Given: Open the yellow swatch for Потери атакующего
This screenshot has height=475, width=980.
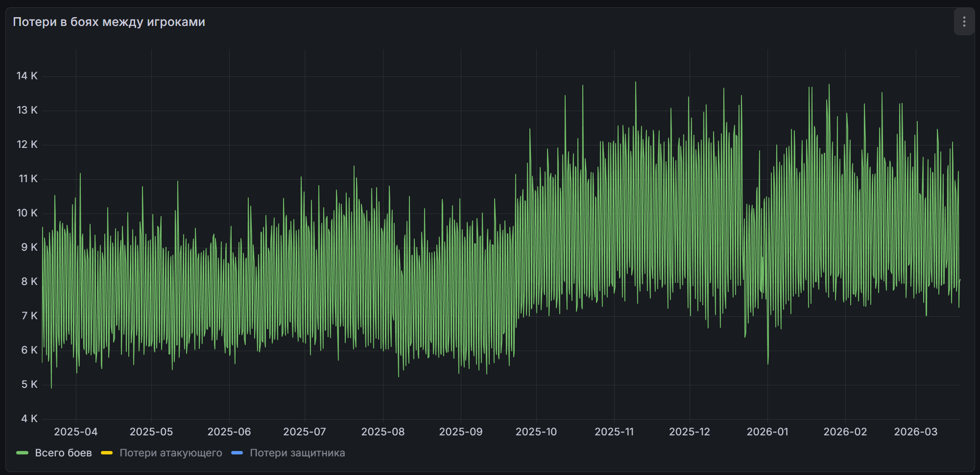Looking at the screenshot, I should (107, 453).
